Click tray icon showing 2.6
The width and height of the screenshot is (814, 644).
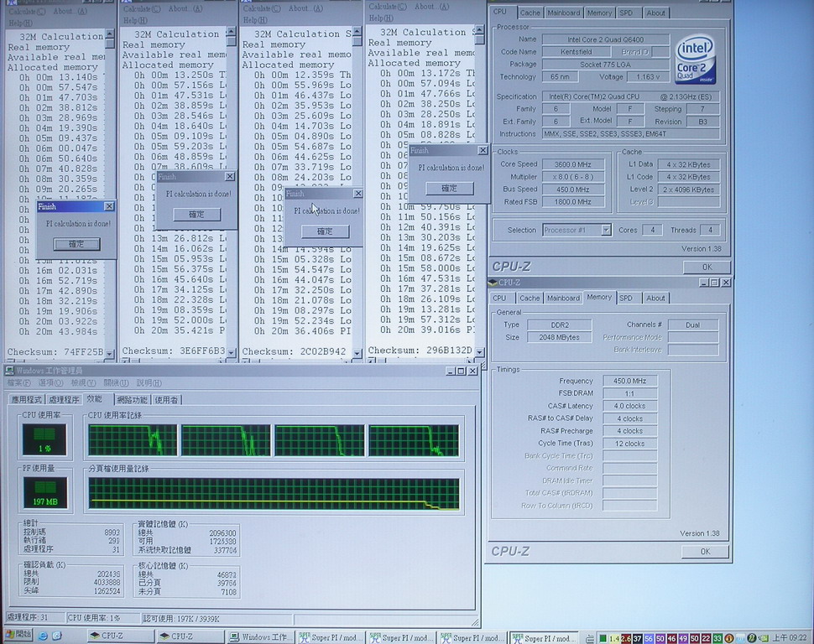pos(626,638)
